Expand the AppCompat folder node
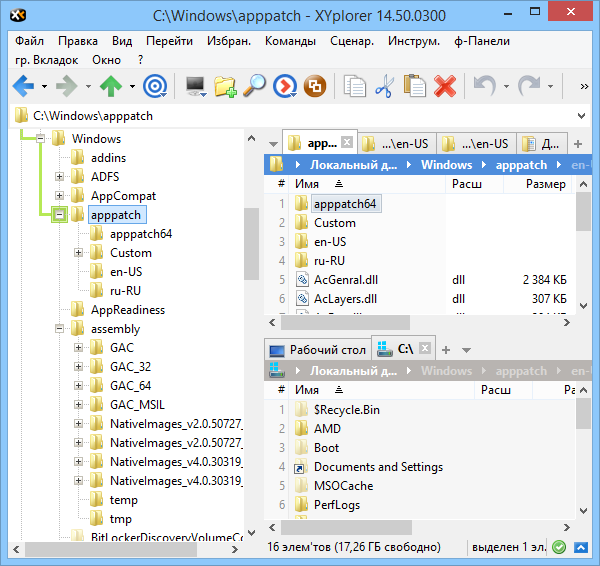This screenshot has height=566, width=600. point(59,196)
